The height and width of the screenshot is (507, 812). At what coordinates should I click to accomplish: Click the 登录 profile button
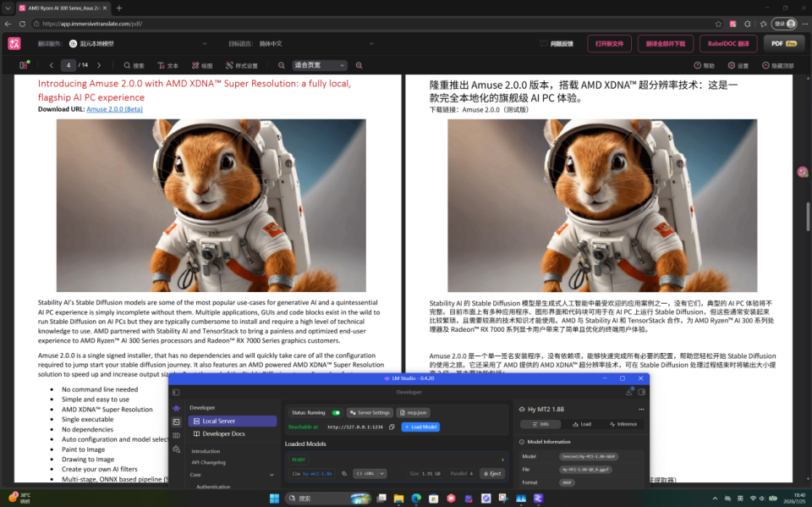[784, 24]
